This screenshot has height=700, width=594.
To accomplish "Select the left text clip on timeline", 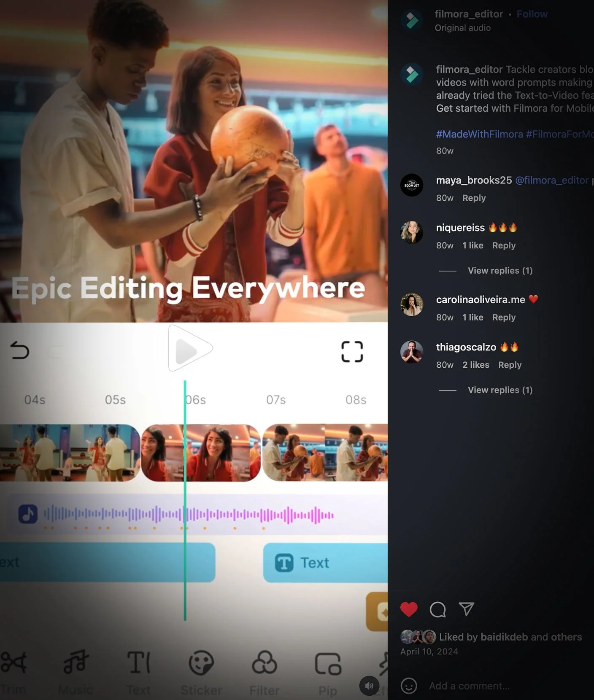I will [x=108, y=563].
